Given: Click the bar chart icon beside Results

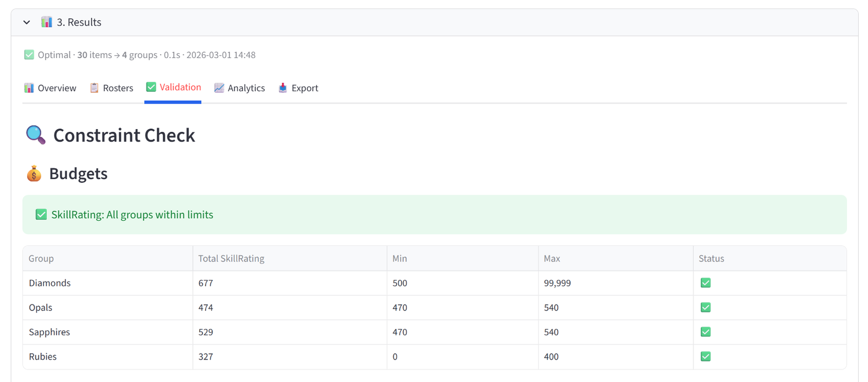Looking at the screenshot, I should click(x=47, y=22).
